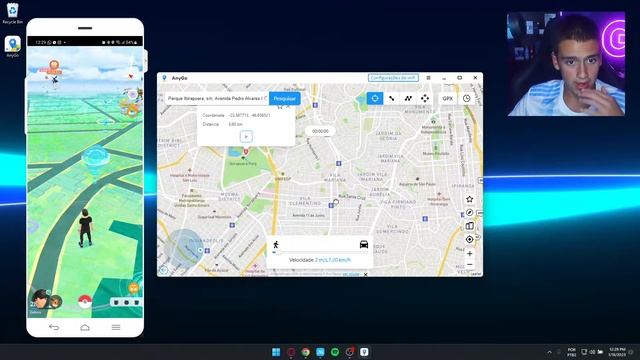Open Spotify from the taskbar
Viewport: 640px width, 360px height.
point(335,352)
